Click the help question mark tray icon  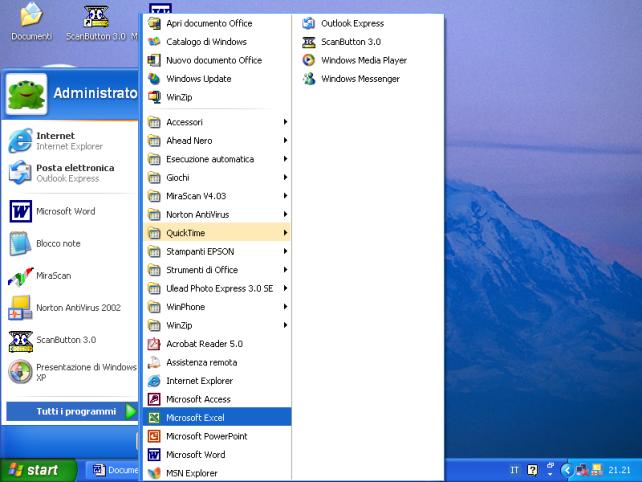pyautogui.click(x=532, y=470)
